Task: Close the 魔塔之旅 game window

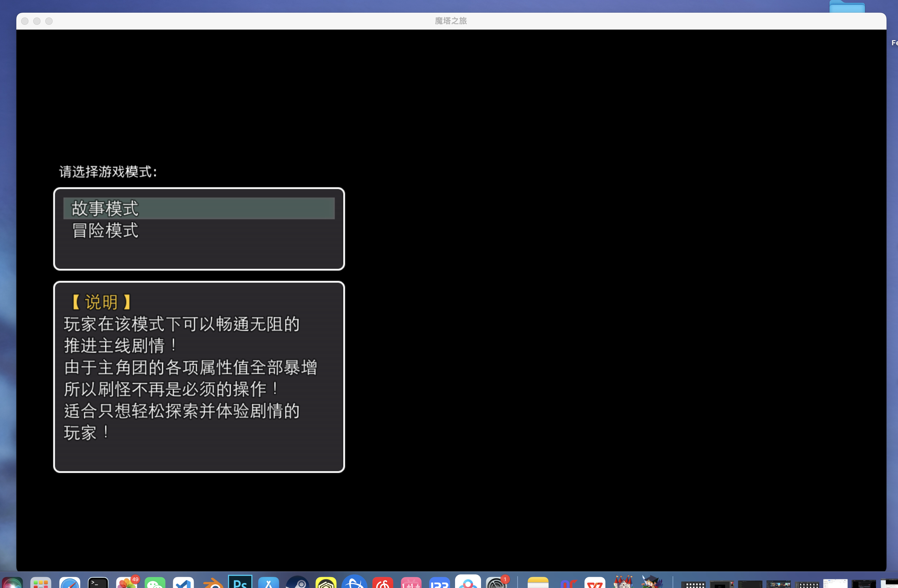Action: click(x=25, y=21)
